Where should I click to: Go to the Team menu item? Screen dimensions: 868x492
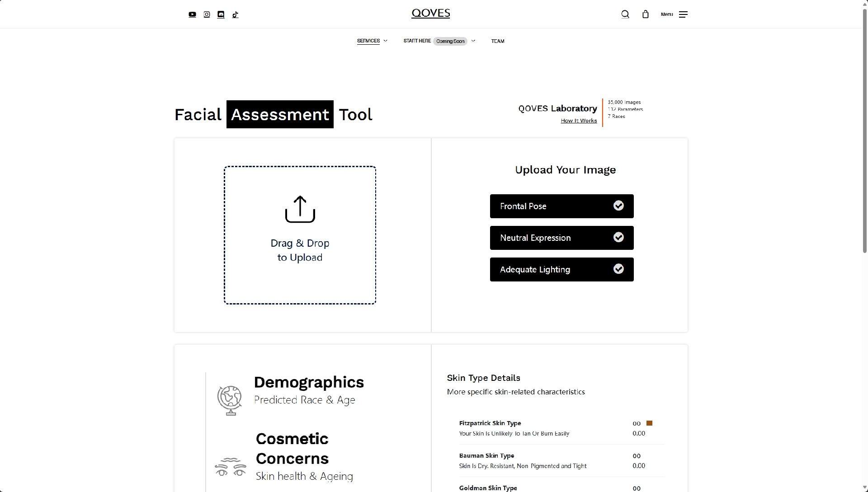tap(497, 41)
